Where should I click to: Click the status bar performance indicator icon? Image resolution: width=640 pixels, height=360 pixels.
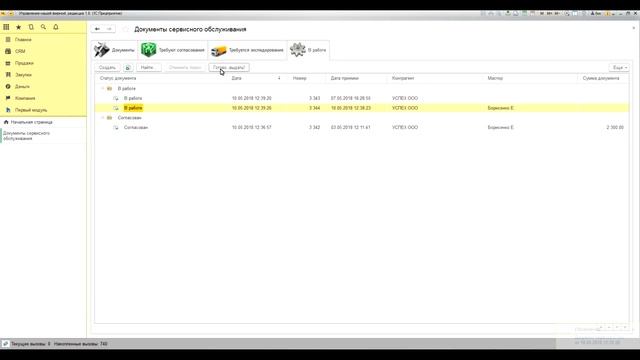click(x=6, y=344)
